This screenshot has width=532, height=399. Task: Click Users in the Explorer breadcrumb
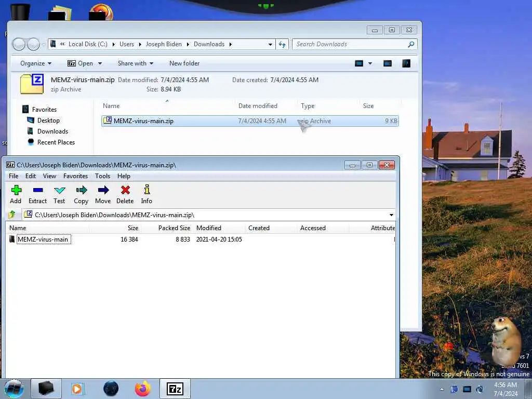[127, 44]
